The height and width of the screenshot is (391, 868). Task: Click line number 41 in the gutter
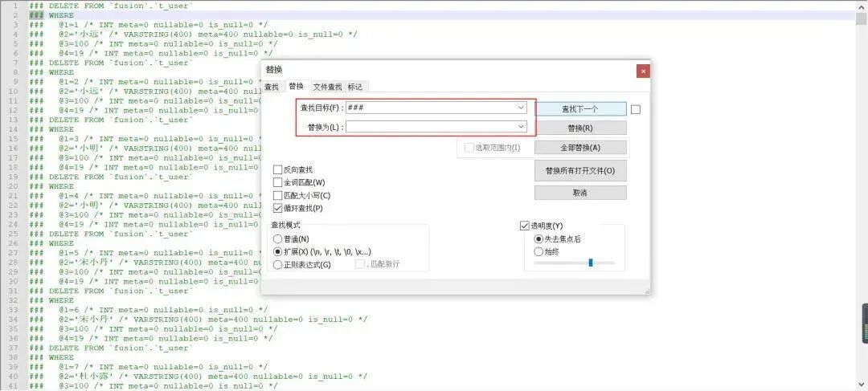[x=14, y=386]
